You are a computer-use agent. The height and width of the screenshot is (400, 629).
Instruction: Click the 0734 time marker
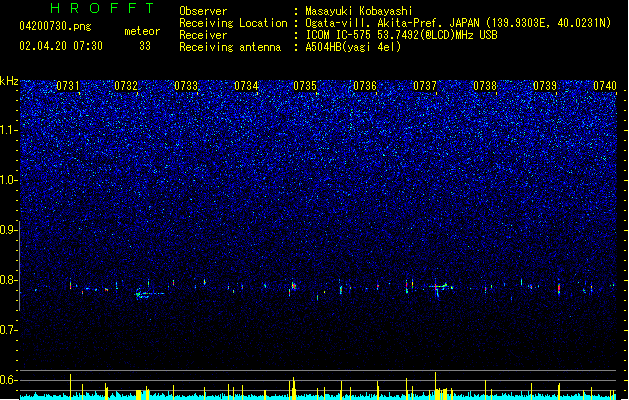tap(246, 86)
